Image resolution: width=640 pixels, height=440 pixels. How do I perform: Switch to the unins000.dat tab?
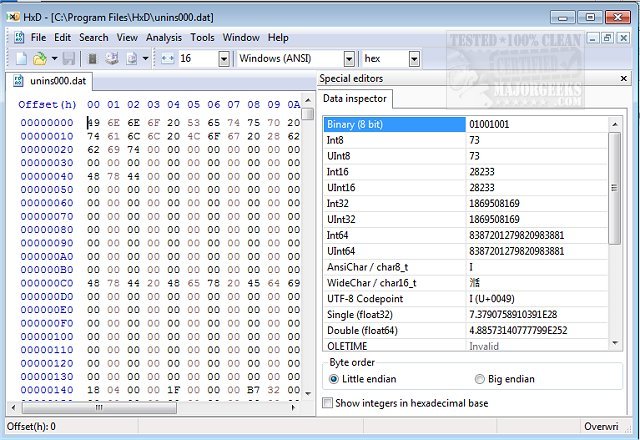pyautogui.click(x=49, y=81)
